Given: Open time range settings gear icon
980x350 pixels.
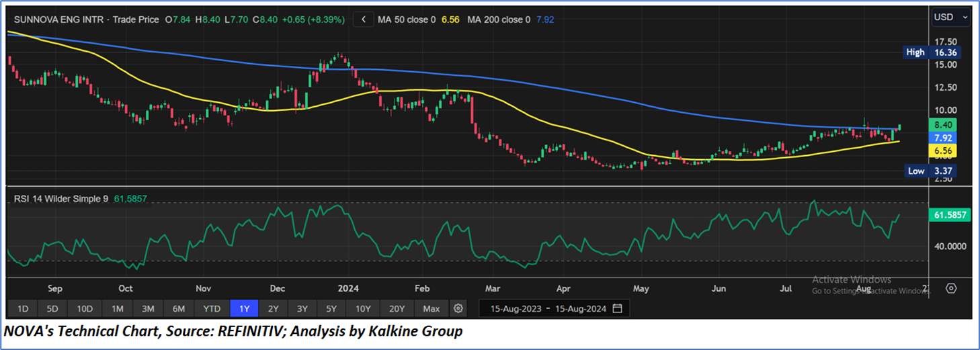Looking at the screenshot, I should coord(458,308).
